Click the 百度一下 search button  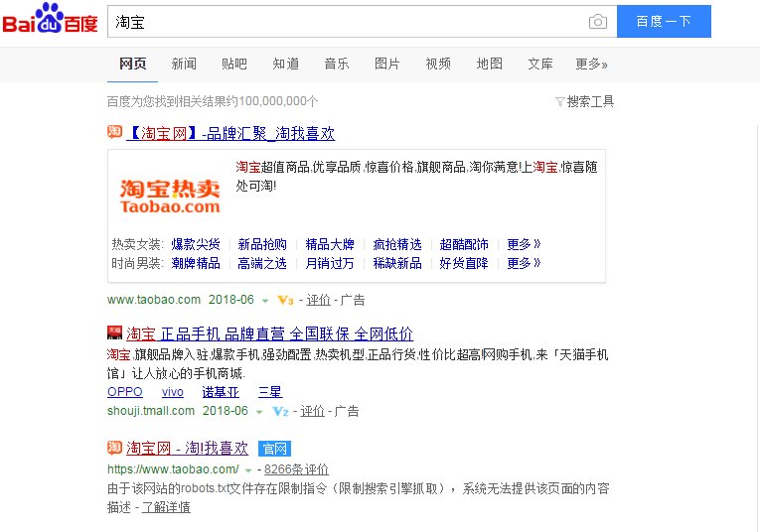click(x=664, y=21)
